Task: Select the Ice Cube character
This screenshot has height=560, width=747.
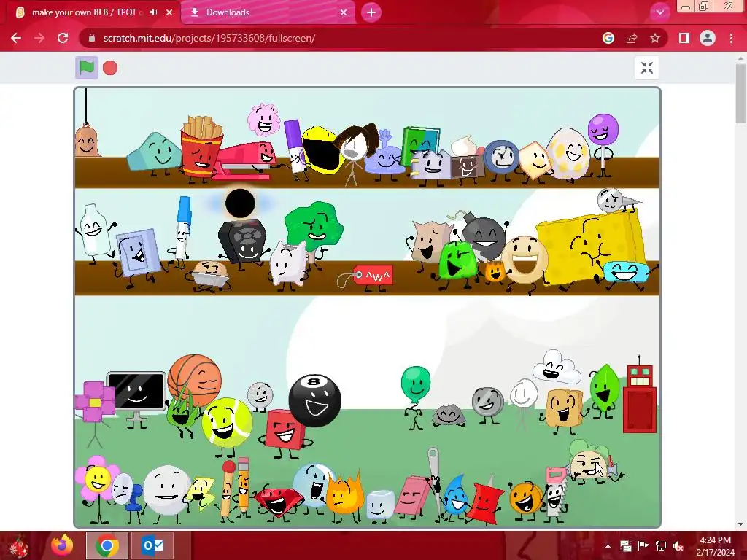Action: [x=379, y=505]
